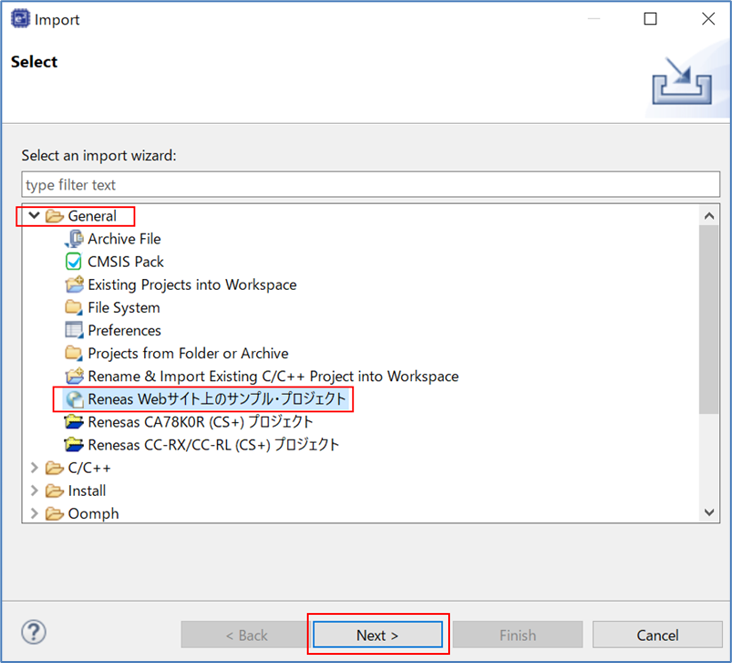Click the Archive File icon
The height and width of the screenshot is (663, 732).
[x=74, y=239]
